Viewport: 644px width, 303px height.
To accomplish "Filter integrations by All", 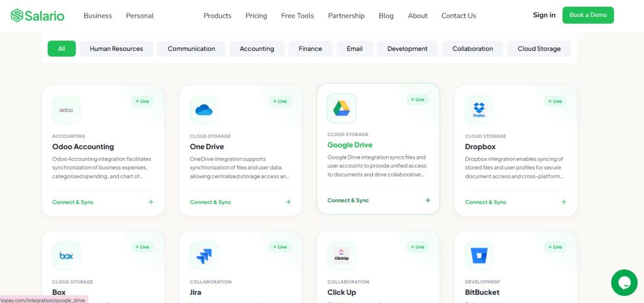I will coord(62,49).
